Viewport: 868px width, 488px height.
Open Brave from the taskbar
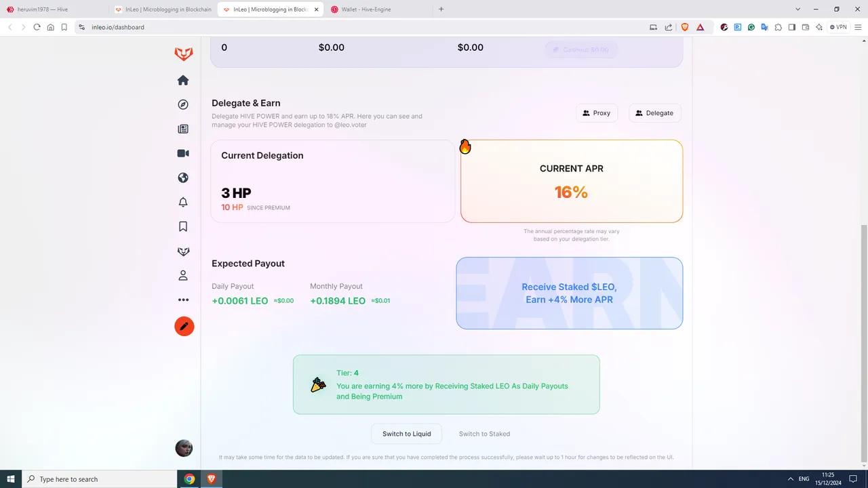pyautogui.click(x=211, y=479)
